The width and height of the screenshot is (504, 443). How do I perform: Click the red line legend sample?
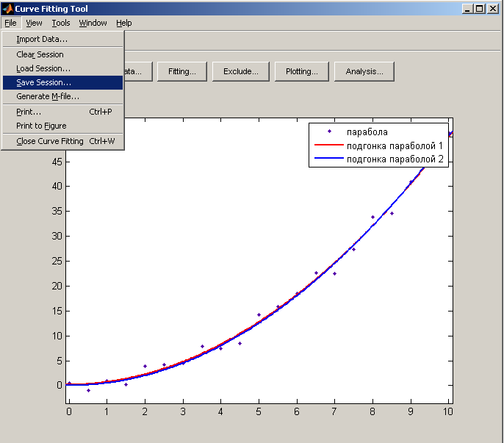click(x=329, y=145)
